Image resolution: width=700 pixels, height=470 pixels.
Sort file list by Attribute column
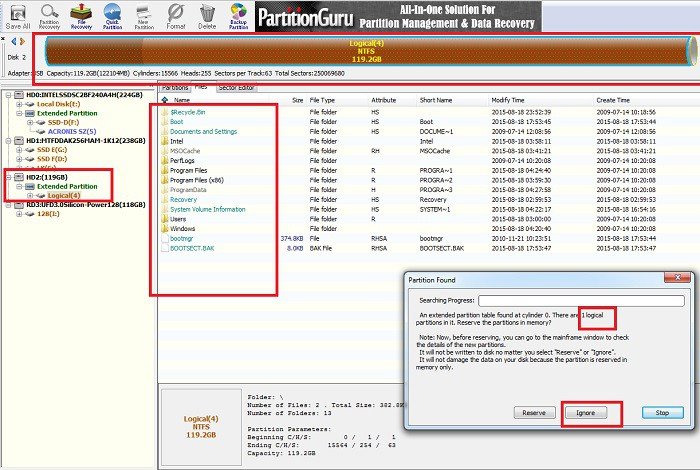tap(383, 100)
